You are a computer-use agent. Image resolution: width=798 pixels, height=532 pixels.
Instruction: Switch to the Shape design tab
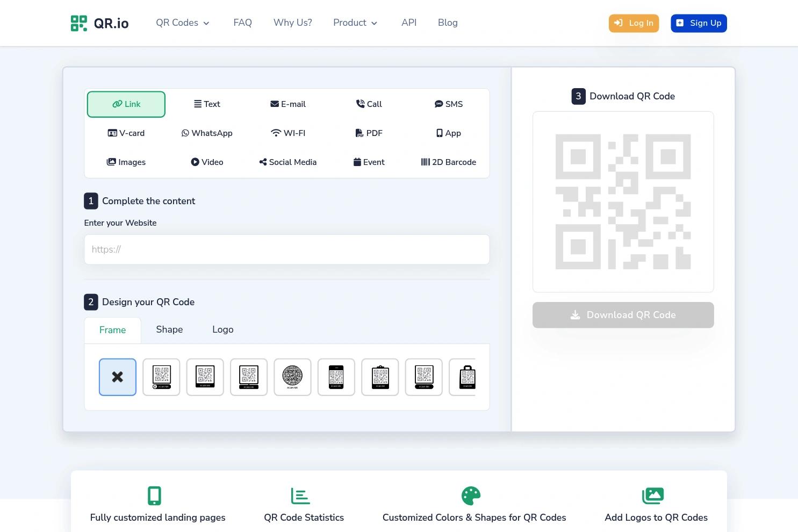(169, 330)
